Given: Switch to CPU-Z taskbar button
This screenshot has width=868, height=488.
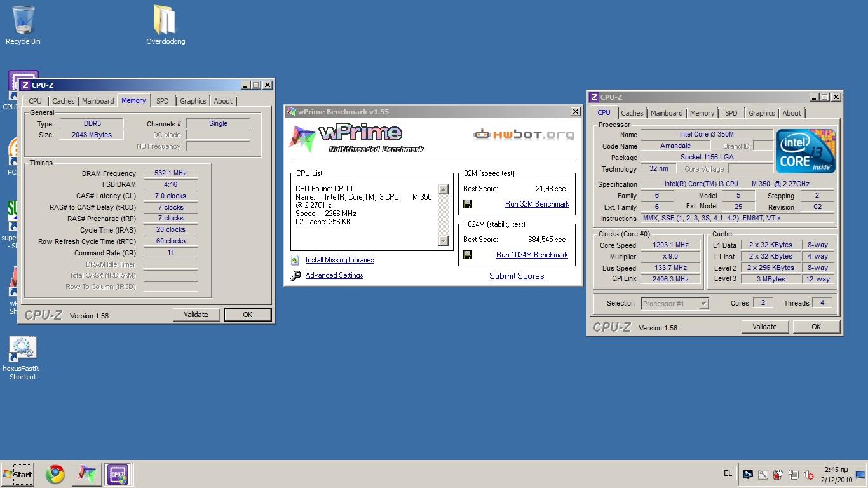Looking at the screenshot, I should pyautogui.click(x=118, y=474).
